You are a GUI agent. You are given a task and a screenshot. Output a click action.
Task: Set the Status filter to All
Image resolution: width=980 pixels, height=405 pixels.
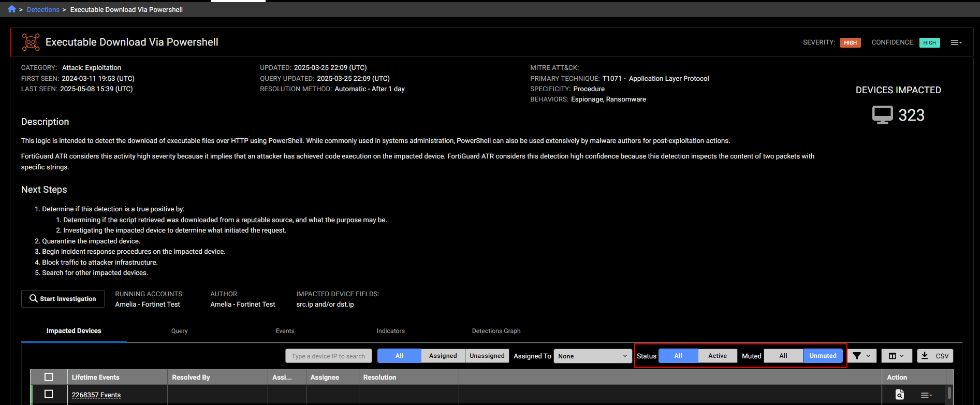pos(678,356)
